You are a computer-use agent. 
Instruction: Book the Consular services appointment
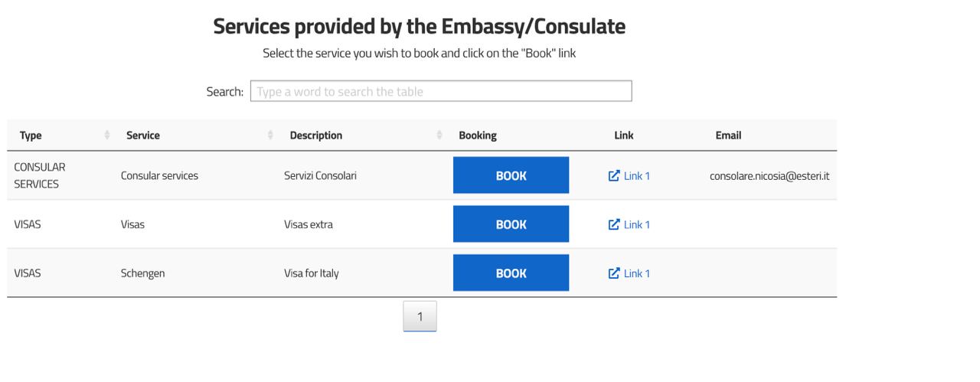[x=511, y=175]
